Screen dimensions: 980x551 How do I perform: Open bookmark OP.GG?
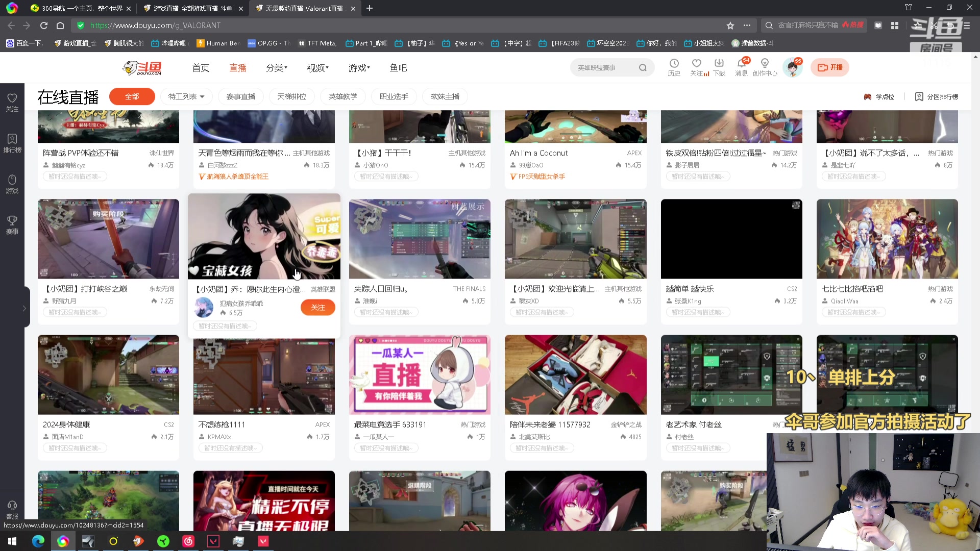coord(268,43)
